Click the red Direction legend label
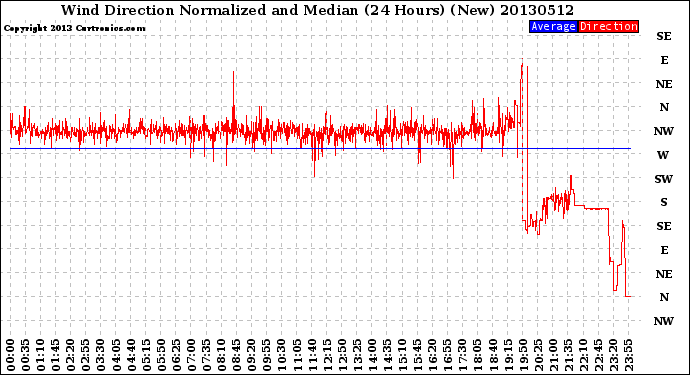 click(x=608, y=26)
